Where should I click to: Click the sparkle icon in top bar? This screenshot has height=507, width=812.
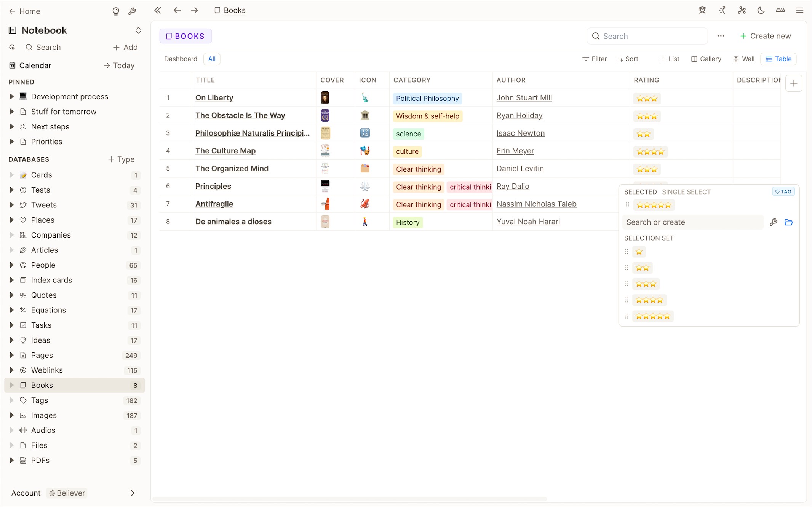click(722, 10)
